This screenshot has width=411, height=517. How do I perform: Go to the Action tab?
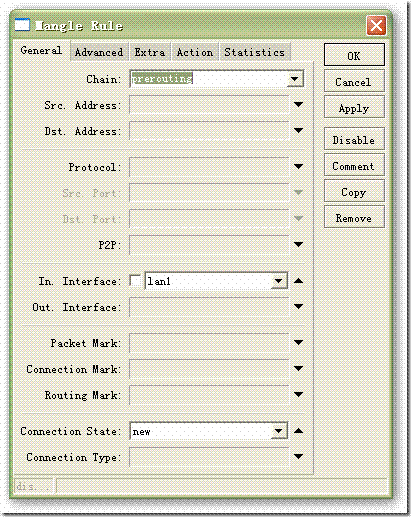(x=195, y=52)
